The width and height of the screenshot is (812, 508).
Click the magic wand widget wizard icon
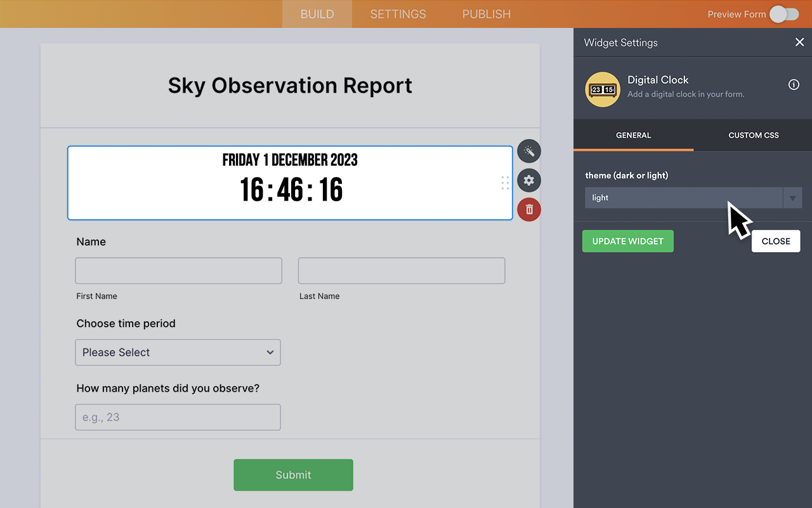pos(529,151)
